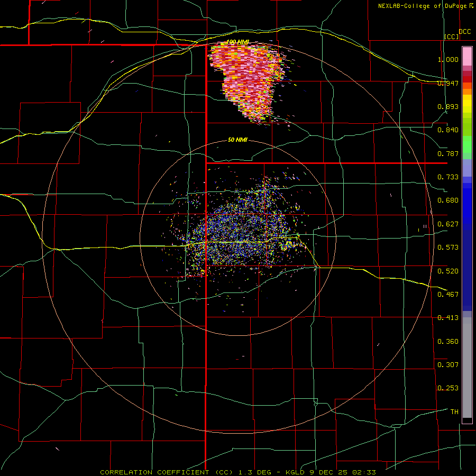Select the 0.573 scale value

(448, 248)
